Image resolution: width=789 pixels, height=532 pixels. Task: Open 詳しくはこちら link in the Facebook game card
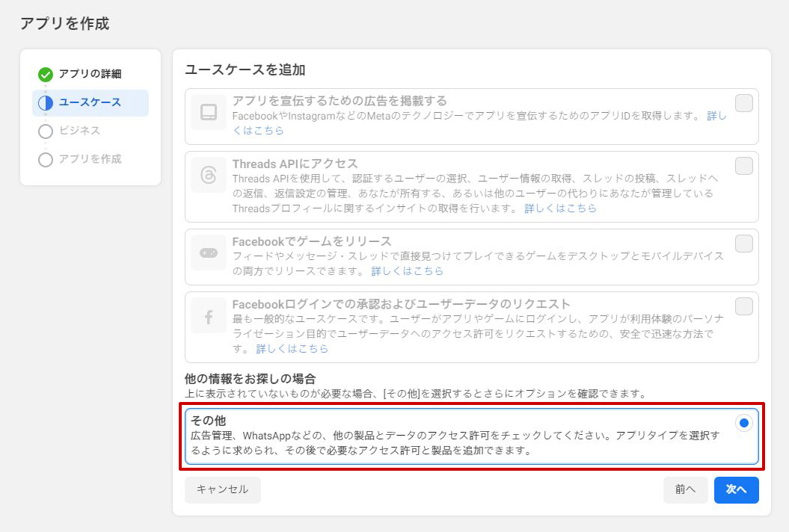[407, 271]
